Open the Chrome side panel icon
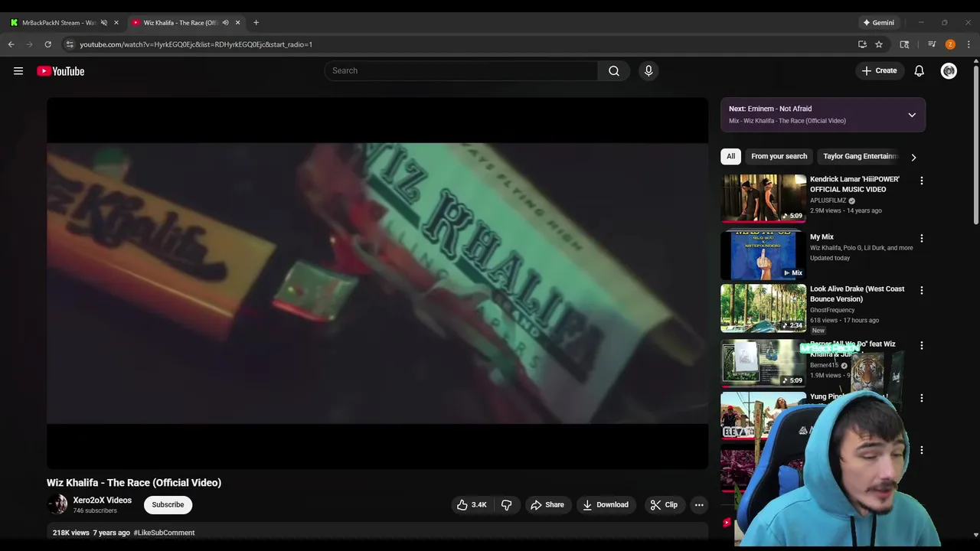 click(x=904, y=44)
